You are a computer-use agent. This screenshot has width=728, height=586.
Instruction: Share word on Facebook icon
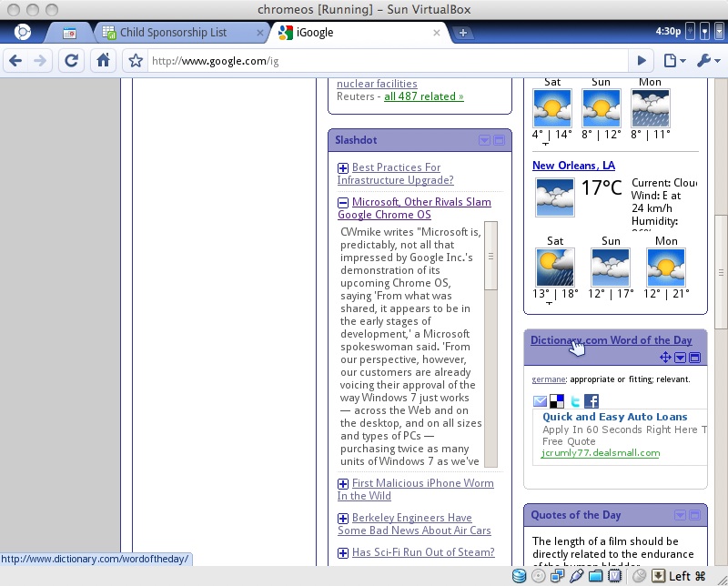coord(591,401)
